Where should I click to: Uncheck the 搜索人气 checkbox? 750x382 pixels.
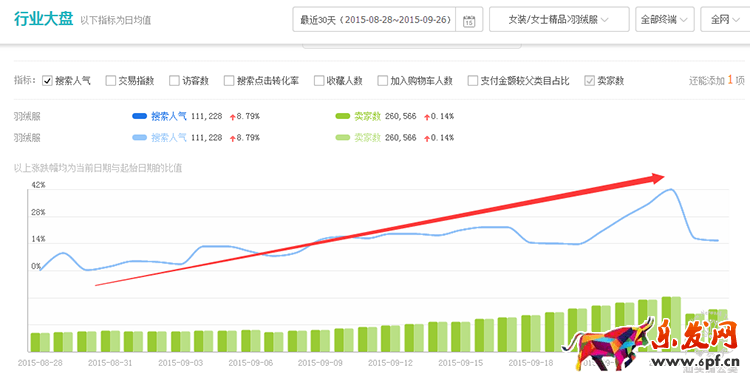47,81
